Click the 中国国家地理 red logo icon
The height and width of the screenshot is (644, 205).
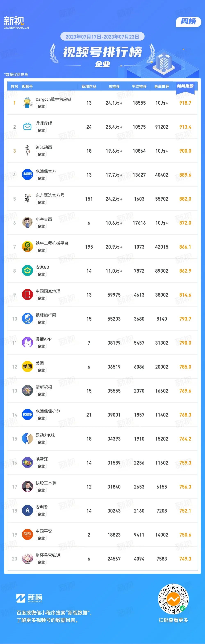(27, 295)
